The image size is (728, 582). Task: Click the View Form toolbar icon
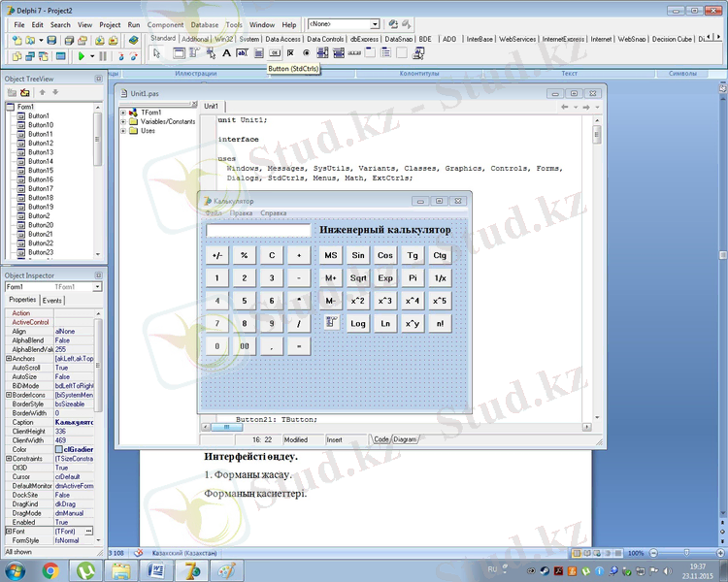click(x=30, y=56)
